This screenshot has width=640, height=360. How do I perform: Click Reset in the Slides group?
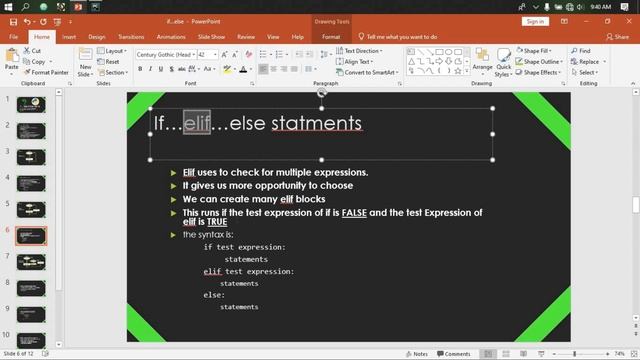point(109,62)
